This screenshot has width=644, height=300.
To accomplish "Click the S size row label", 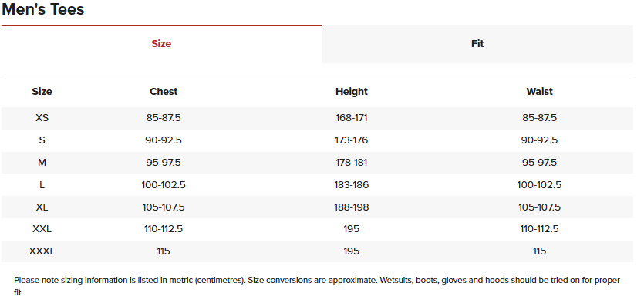I will pos(42,140).
